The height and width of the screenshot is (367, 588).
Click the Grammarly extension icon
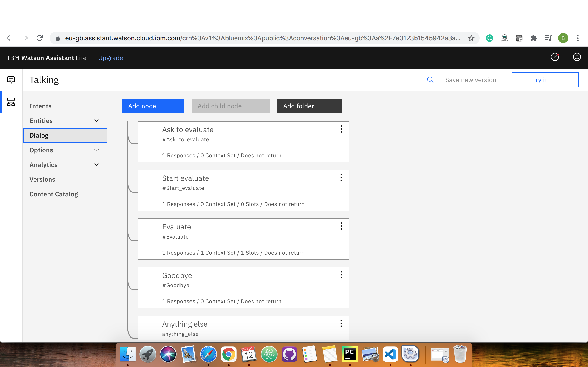click(x=489, y=38)
